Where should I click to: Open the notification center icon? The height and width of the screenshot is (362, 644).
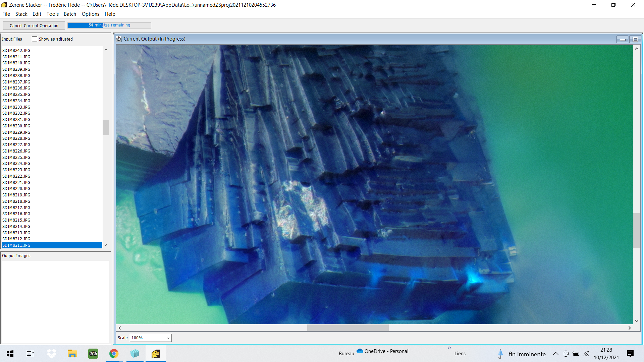click(630, 354)
